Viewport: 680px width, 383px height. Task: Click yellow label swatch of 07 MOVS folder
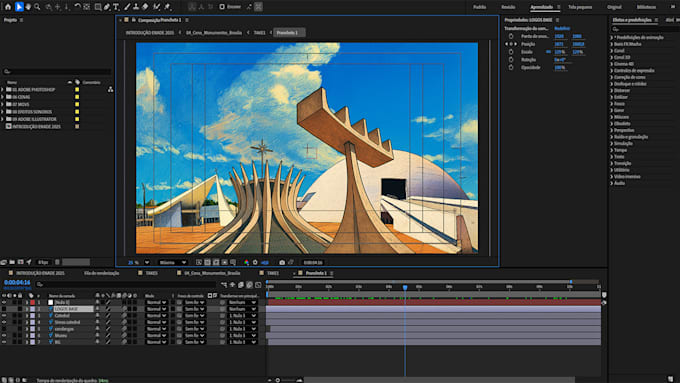[x=77, y=104]
